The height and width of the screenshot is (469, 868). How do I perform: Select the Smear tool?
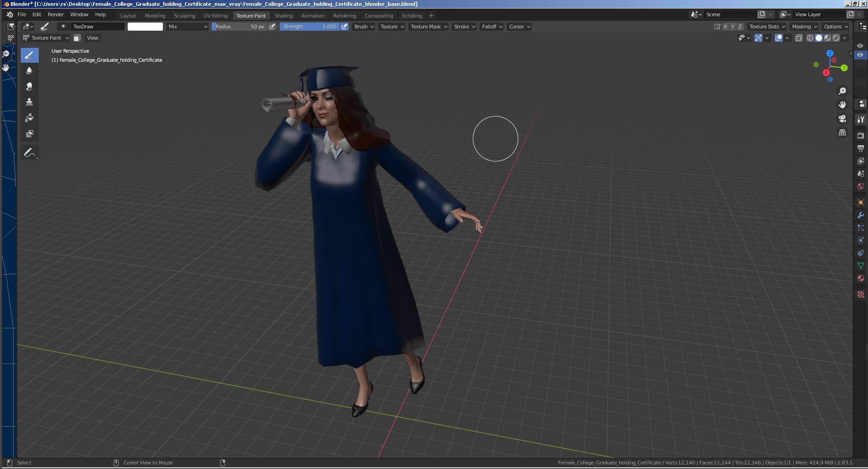[29, 87]
